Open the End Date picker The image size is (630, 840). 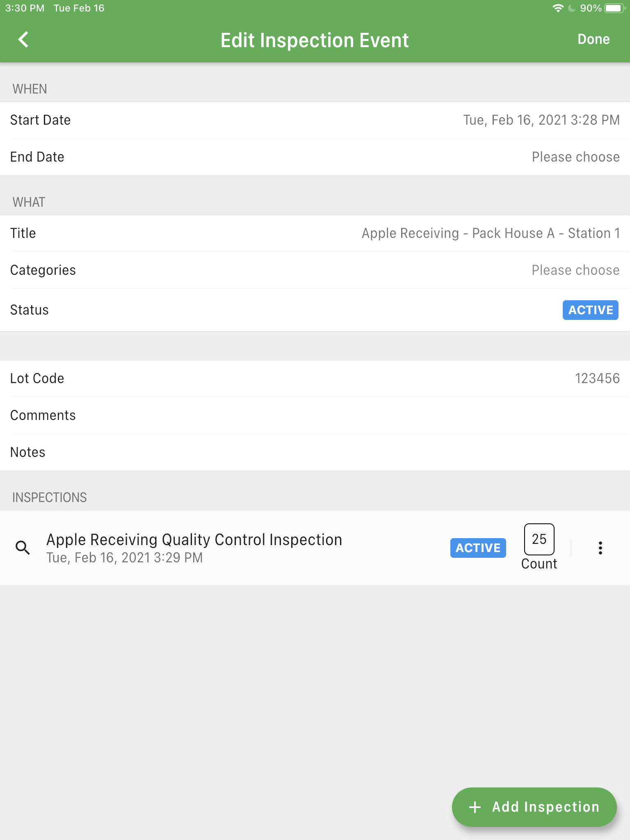pyautogui.click(x=315, y=157)
